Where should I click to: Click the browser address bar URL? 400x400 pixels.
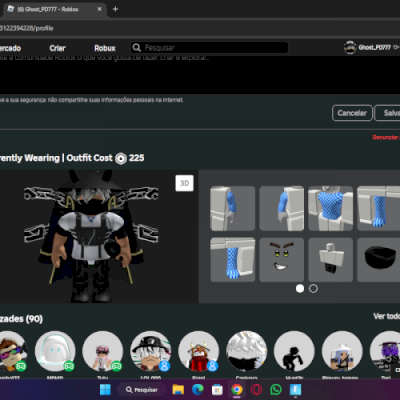tap(27, 28)
